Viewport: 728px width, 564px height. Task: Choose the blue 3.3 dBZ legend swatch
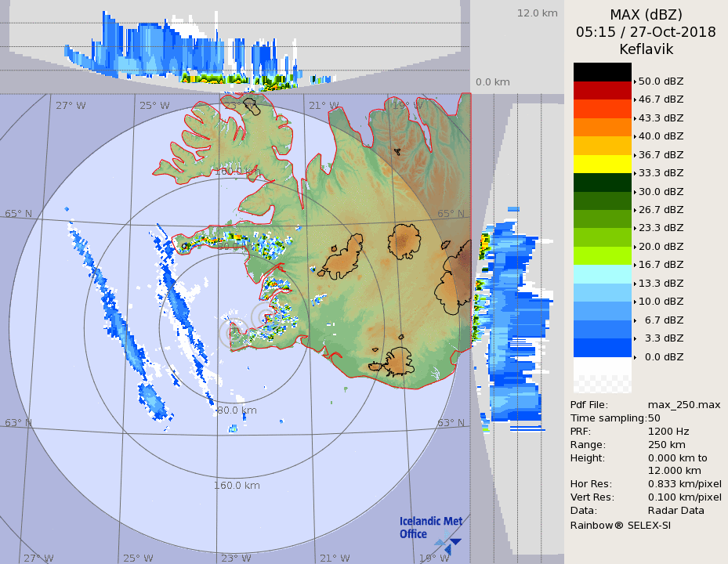tap(602, 347)
